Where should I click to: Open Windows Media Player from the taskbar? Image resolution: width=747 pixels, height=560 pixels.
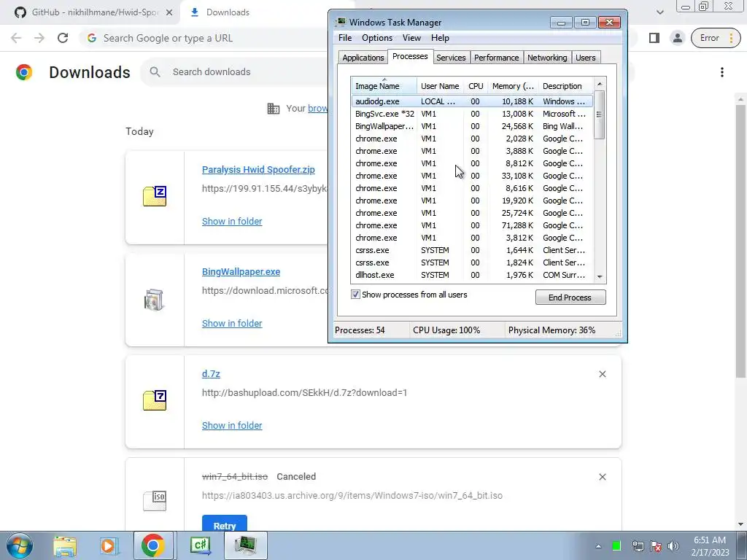(108, 545)
